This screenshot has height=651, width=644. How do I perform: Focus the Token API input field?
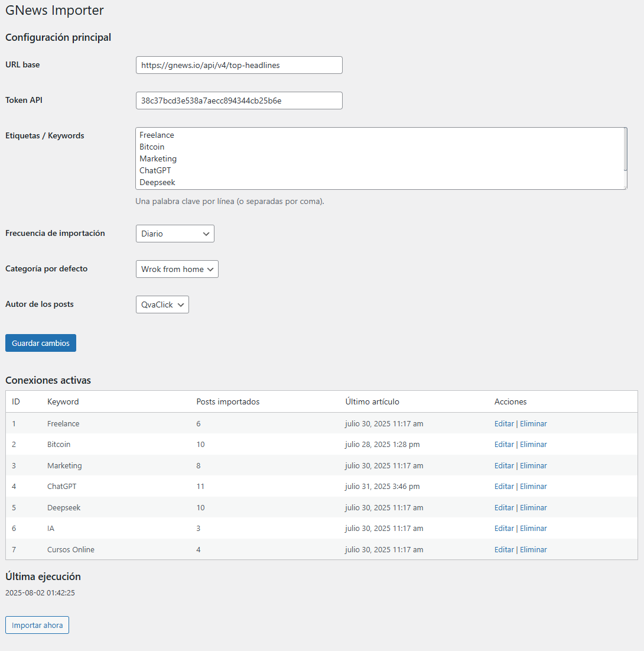[239, 101]
